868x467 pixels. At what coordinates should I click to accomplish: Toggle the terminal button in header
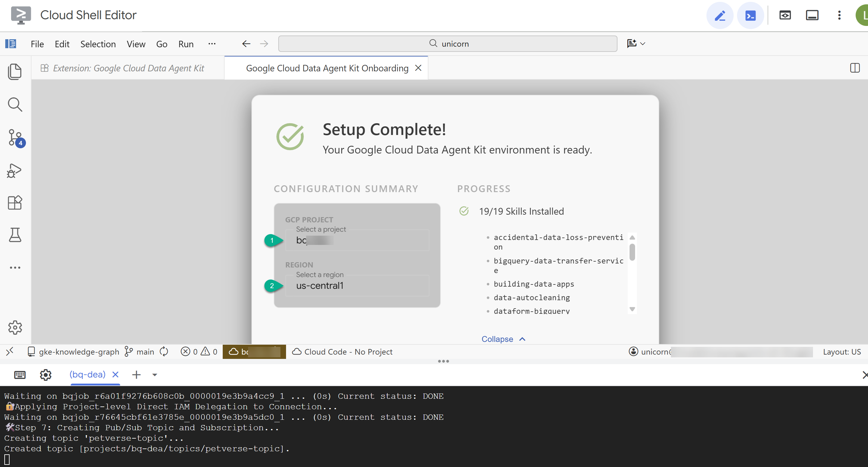[x=750, y=15]
